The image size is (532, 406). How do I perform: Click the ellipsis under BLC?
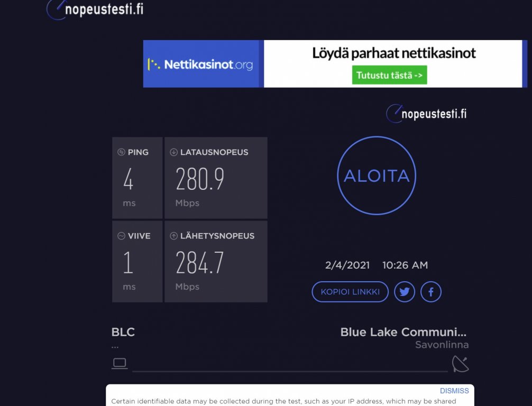click(x=115, y=347)
